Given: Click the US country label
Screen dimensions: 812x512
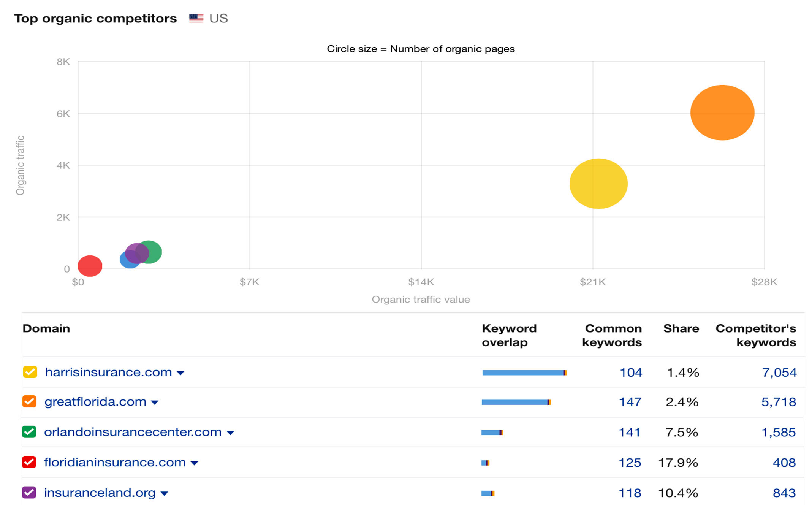Looking at the screenshot, I should click(218, 18).
